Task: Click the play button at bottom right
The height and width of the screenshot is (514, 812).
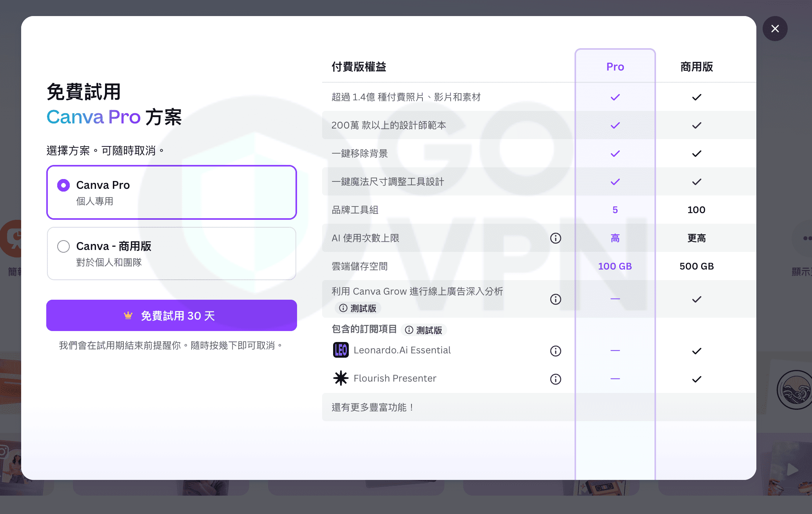Action: point(792,469)
